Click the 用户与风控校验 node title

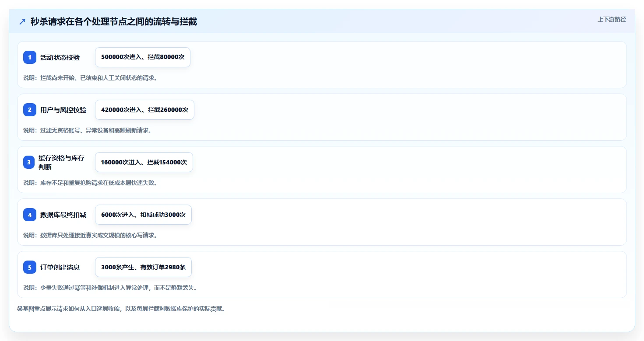click(63, 110)
